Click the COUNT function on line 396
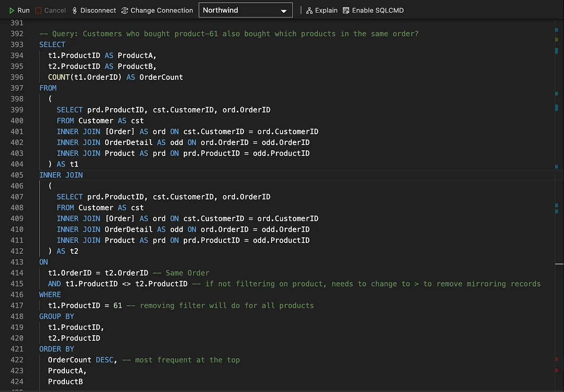The image size is (564, 392). [x=59, y=77]
